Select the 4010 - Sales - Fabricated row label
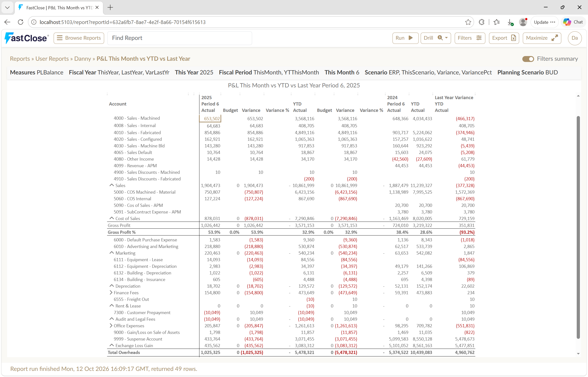The image size is (588, 377). click(x=137, y=132)
